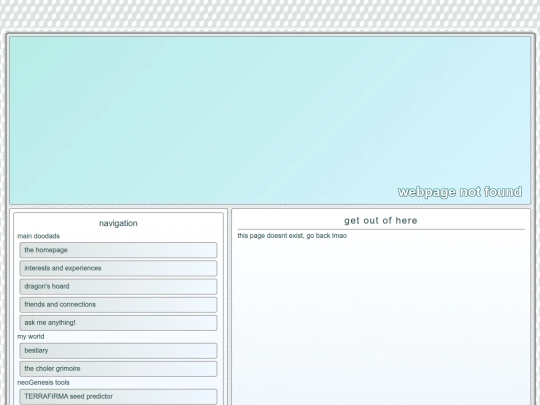Screen dimensions: 540x405
Task: Click the 'webpage not found' banner title
Action: (460, 192)
